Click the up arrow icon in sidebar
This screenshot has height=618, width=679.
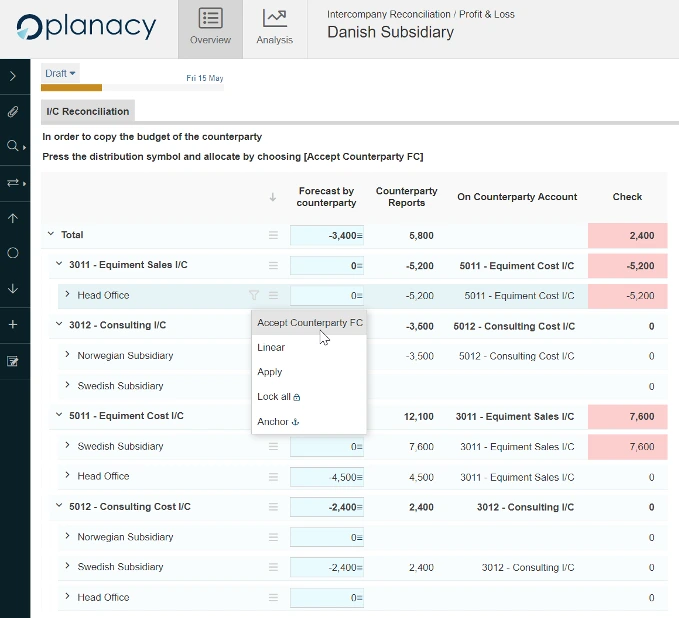pos(13,218)
